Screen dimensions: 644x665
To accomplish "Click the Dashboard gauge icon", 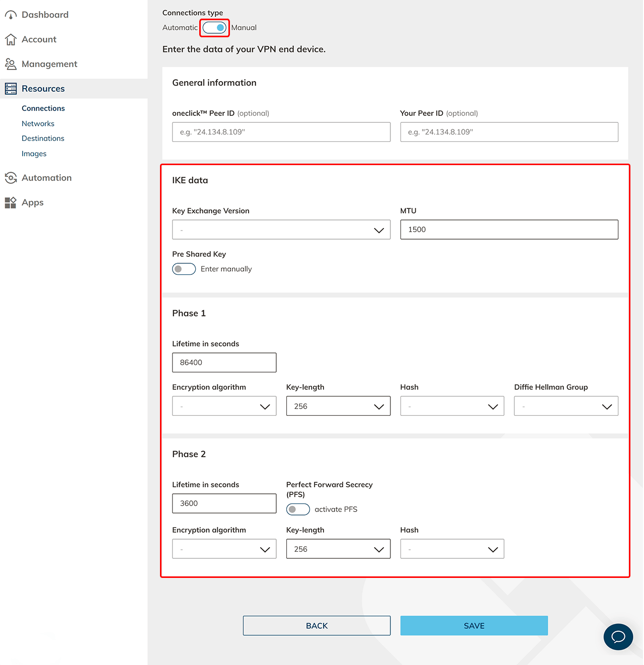I will pyautogui.click(x=11, y=15).
